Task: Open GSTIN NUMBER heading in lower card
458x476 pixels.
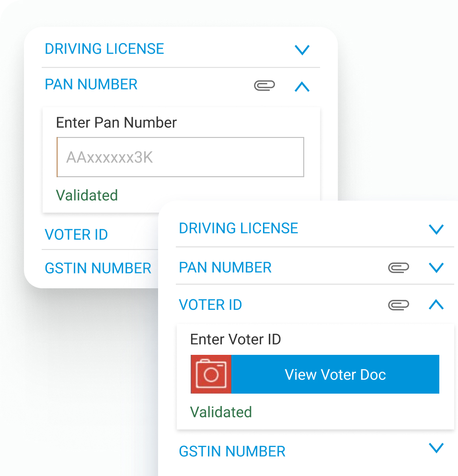Action: coord(232,452)
